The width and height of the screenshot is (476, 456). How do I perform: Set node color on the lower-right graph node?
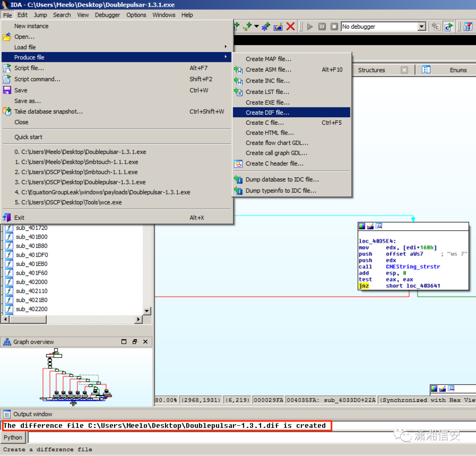pyautogui.click(x=434, y=388)
